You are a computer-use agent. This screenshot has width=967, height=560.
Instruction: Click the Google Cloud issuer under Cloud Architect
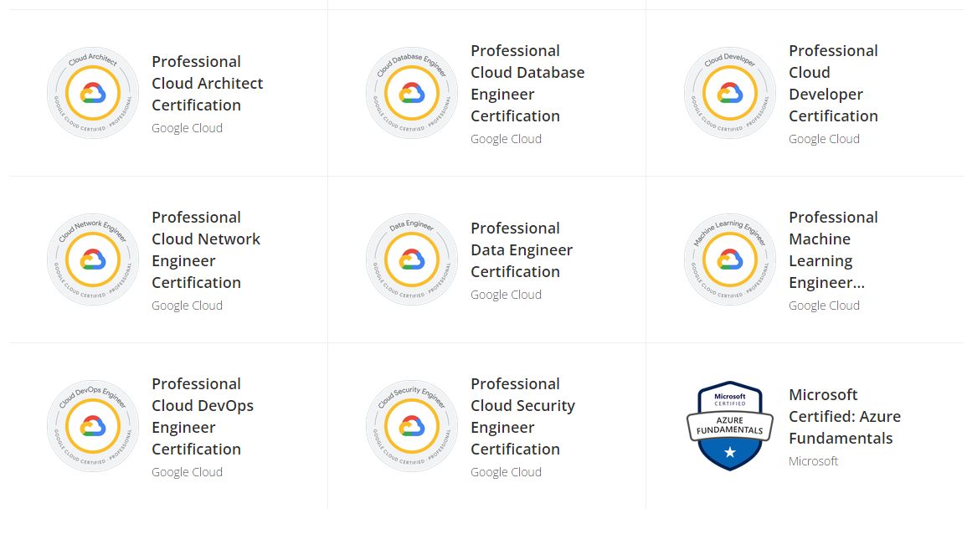[187, 127]
